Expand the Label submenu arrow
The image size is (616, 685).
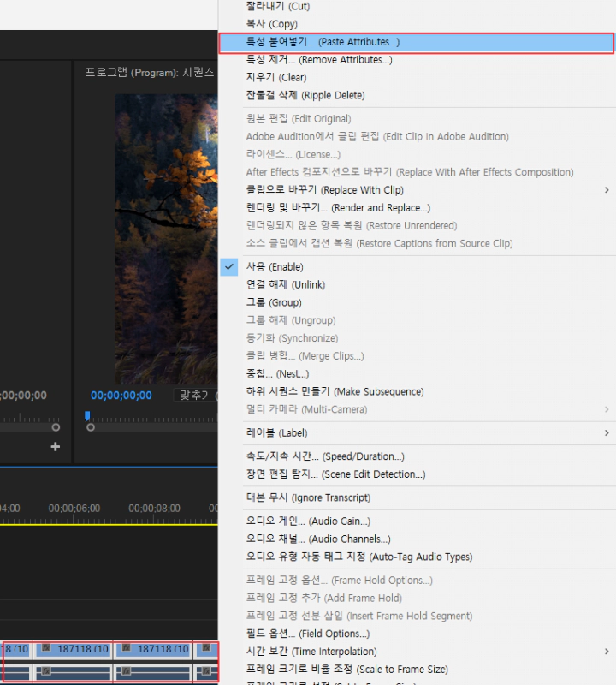[607, 433]
